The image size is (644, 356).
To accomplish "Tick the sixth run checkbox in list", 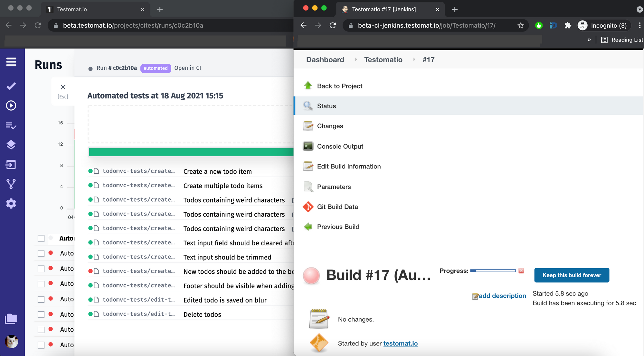I will point(41,314).
